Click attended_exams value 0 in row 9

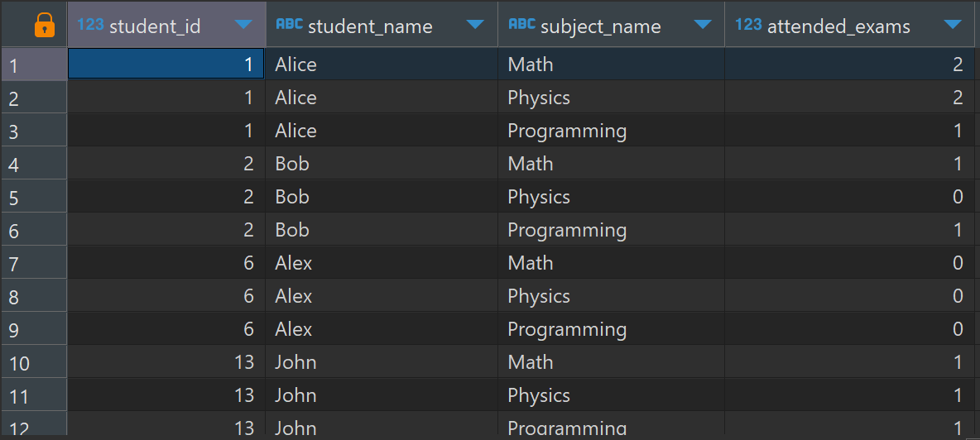click(852, 329)
